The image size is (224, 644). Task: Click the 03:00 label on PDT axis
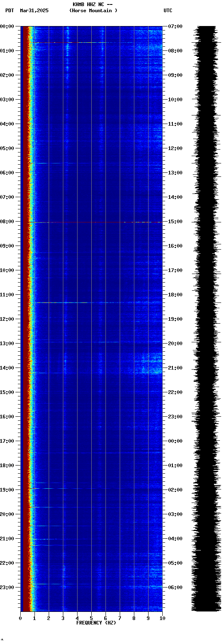[7, 100]
